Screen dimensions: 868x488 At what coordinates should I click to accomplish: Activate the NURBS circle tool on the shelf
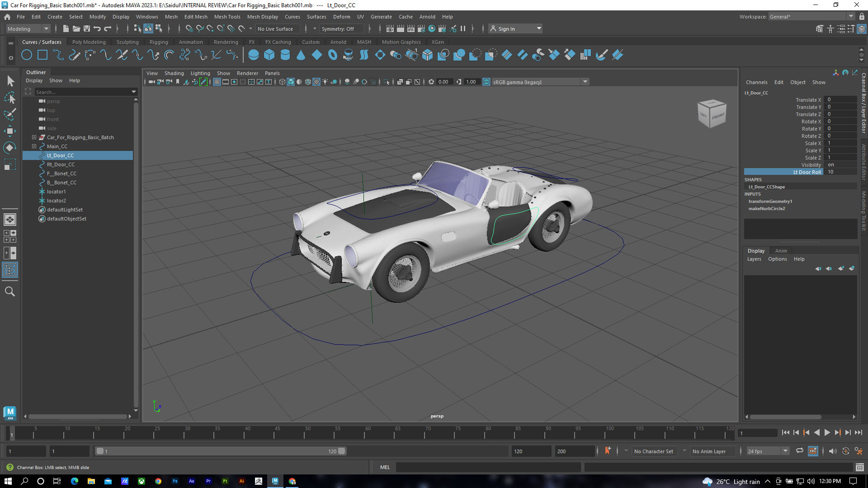(x=27, y=55)
